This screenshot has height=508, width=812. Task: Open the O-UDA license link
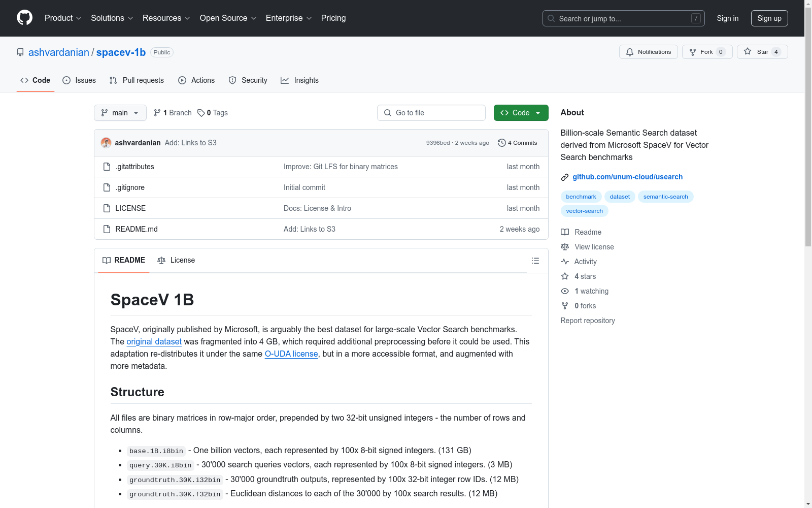(x=291, y=354)
